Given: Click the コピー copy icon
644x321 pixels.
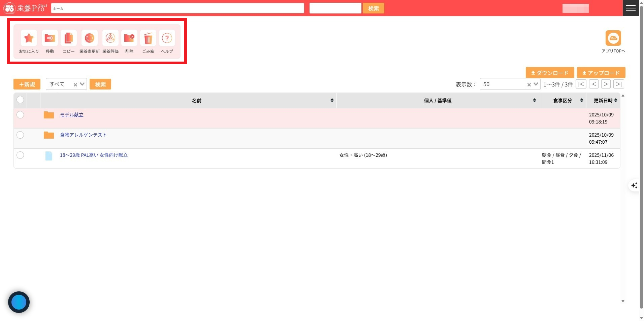Looking at the screenshot, I should (x=69, y=38).
